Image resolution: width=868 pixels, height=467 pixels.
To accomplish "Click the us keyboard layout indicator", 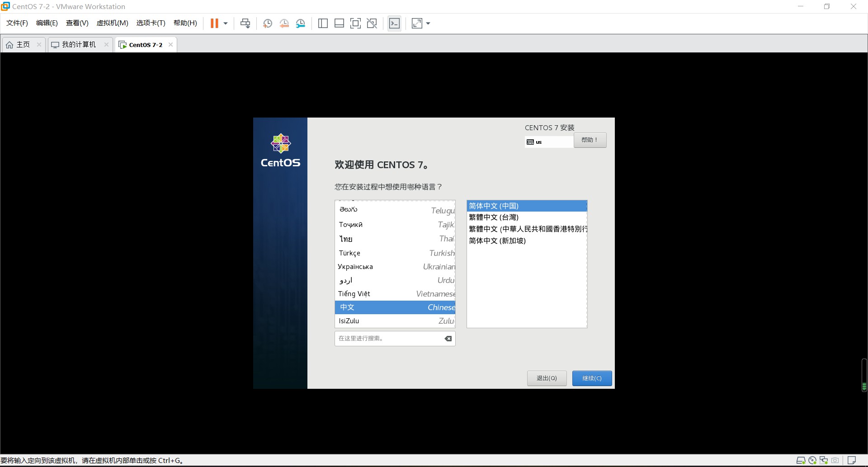I will coord(549,142).
